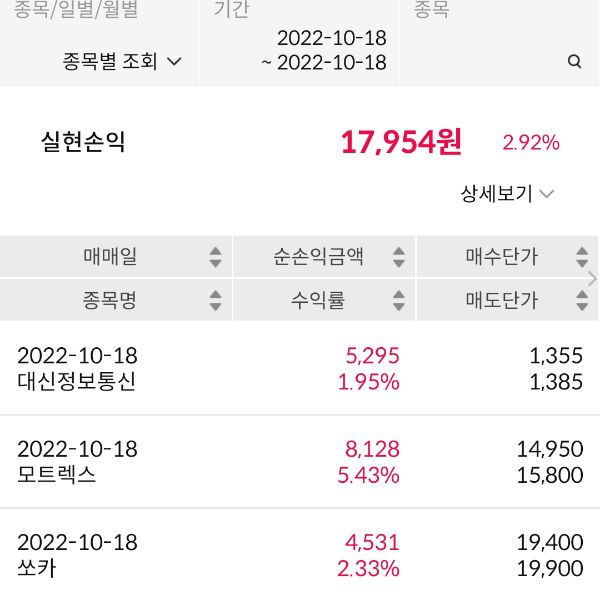Sort by 순손익금액 using its arrows
The image size is (600, 600).
(x=399, y=257)
